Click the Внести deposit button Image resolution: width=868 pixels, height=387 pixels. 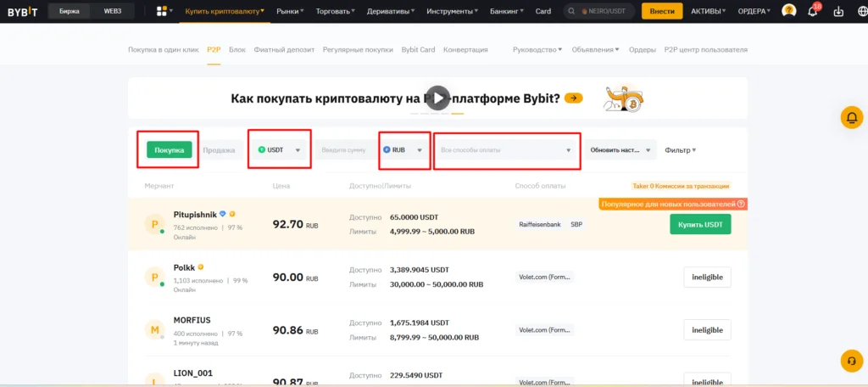point(662,11)
